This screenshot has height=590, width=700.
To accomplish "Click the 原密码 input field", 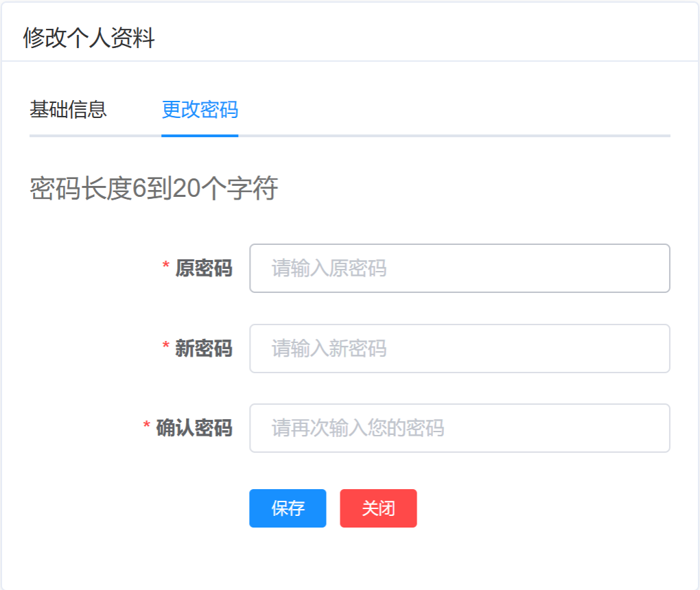I will tap(459, 268).
